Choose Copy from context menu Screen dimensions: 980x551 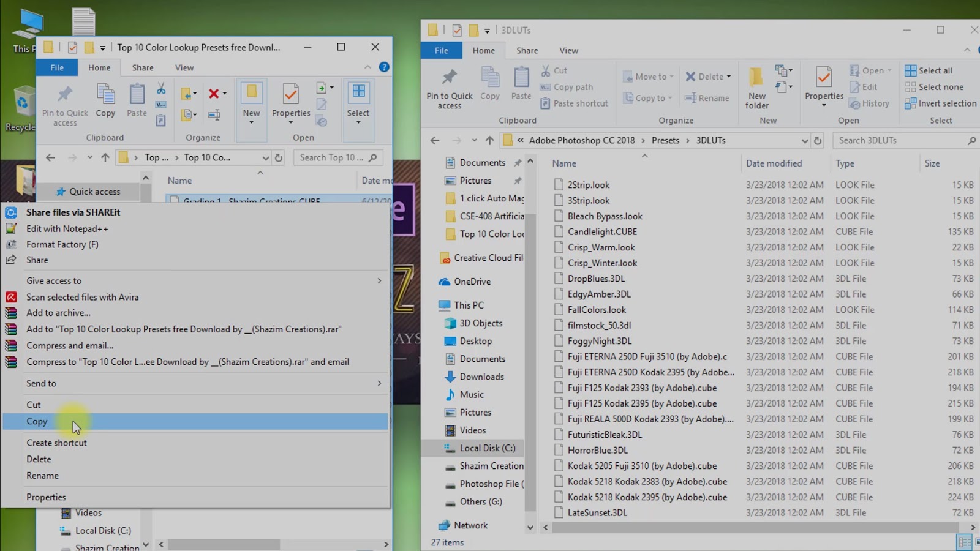click(x=195, y=421)
